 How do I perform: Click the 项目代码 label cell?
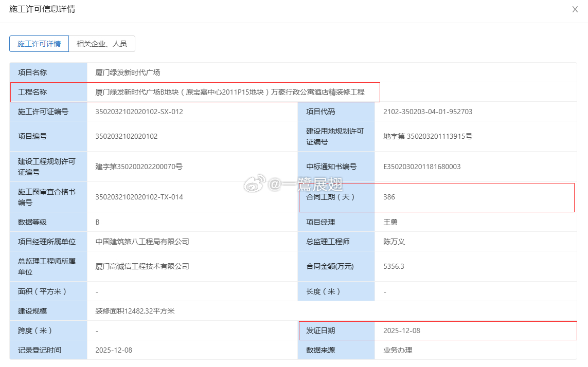(336, 112)
